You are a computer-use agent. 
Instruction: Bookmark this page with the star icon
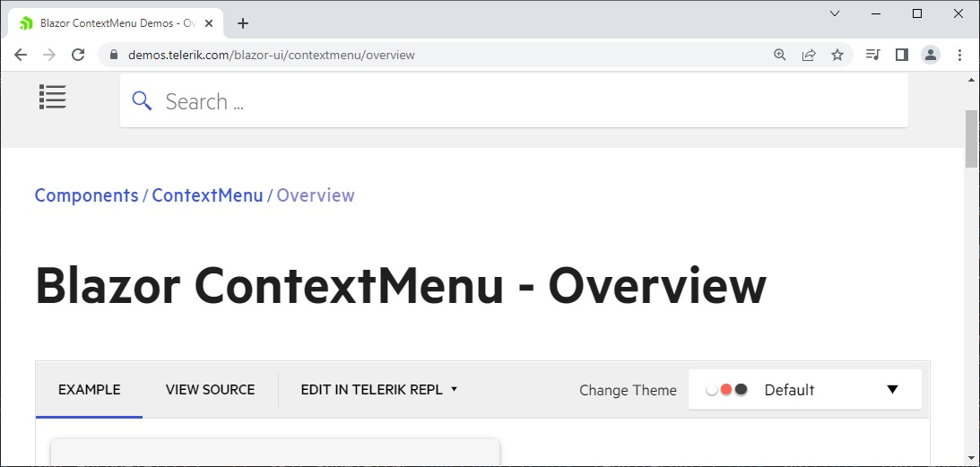click(837, 55)
